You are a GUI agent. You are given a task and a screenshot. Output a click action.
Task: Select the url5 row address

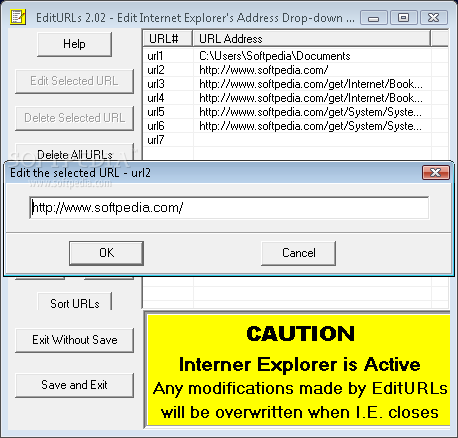[x=310, y=112]
